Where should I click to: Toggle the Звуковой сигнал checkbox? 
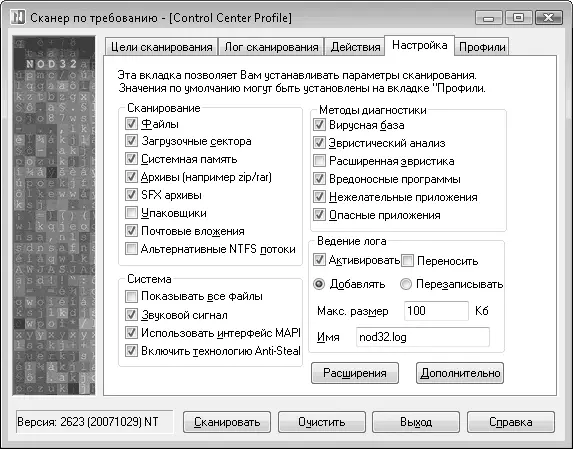tap(131, 315)
